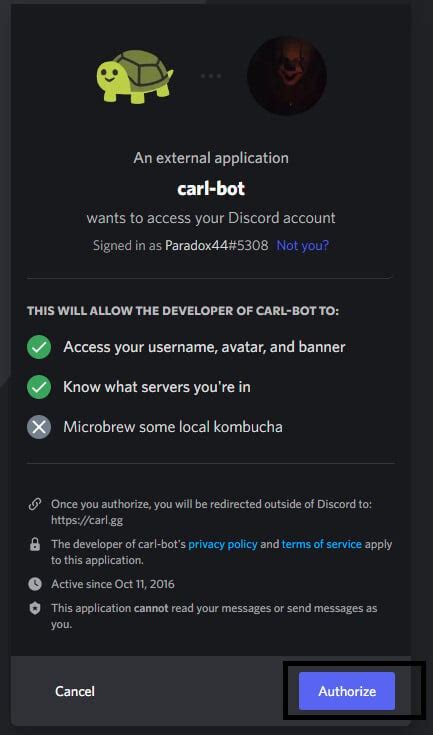
Task: Click the three dots between avatars
Action: pos(210,76)
